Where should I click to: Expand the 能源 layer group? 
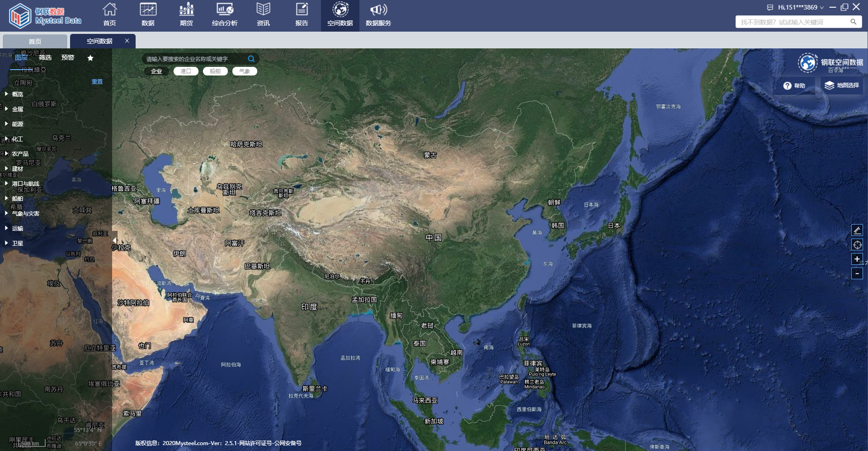(6, 124)
